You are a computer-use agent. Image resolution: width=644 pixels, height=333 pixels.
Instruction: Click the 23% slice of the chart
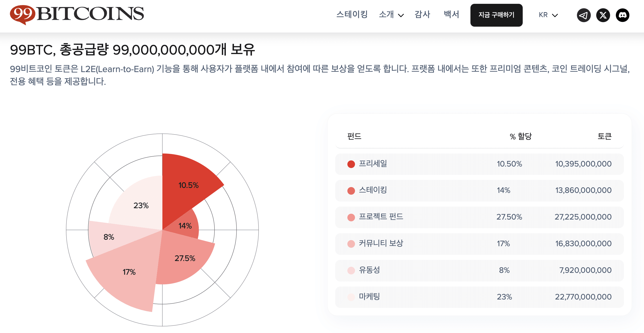click(141, 206)
